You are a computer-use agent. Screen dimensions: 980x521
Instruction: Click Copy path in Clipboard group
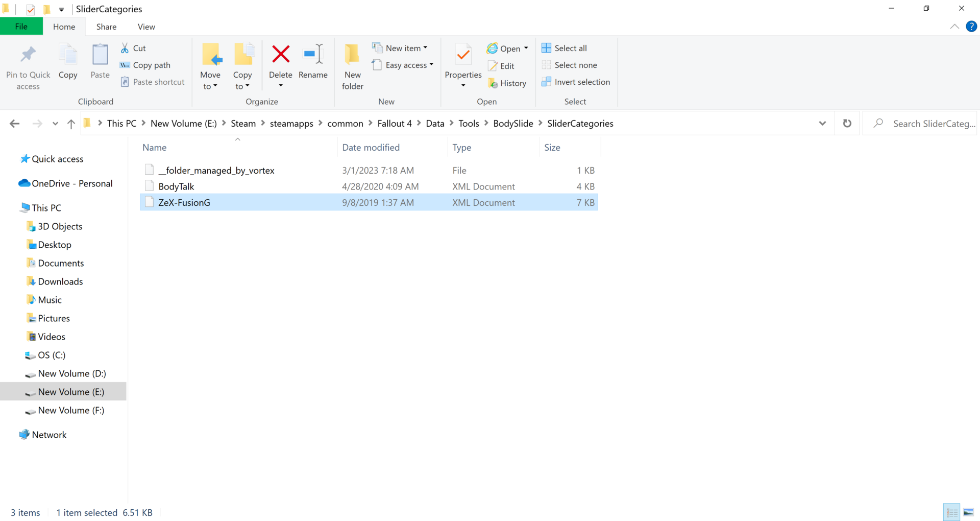(145, 65)
